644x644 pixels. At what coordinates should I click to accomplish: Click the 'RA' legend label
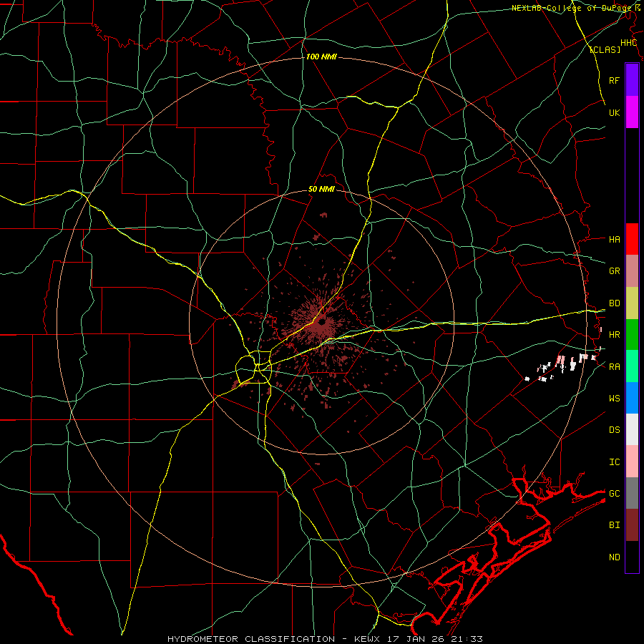pyautogui.click(x=614, y=367)
